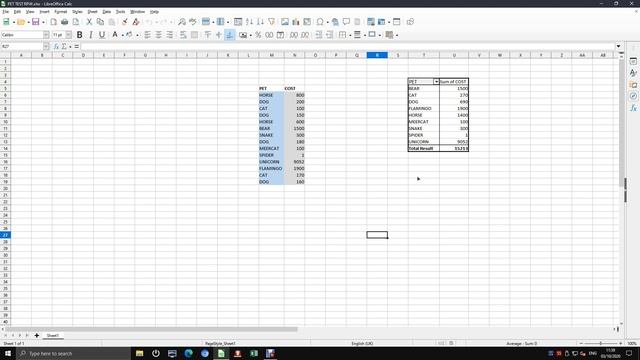Click the Insert Image icon
This screenshot has height=360, width=640.
tap(285, 22)
